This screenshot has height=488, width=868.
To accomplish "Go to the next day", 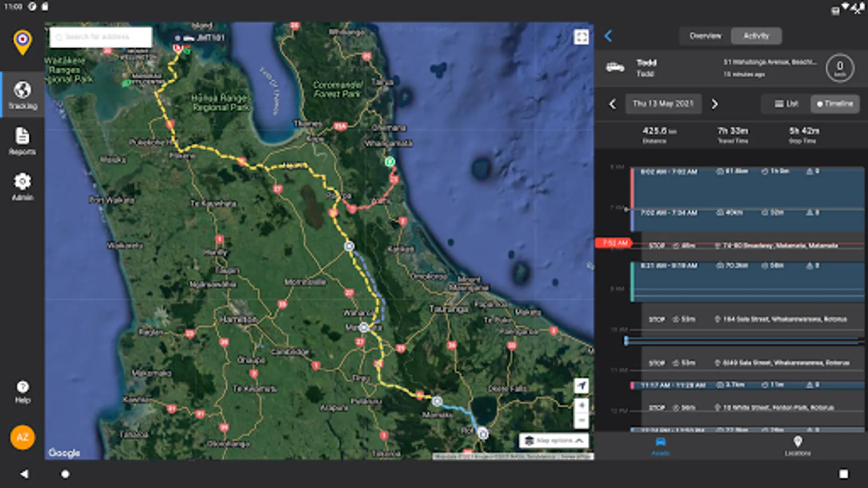I will 714,104.
